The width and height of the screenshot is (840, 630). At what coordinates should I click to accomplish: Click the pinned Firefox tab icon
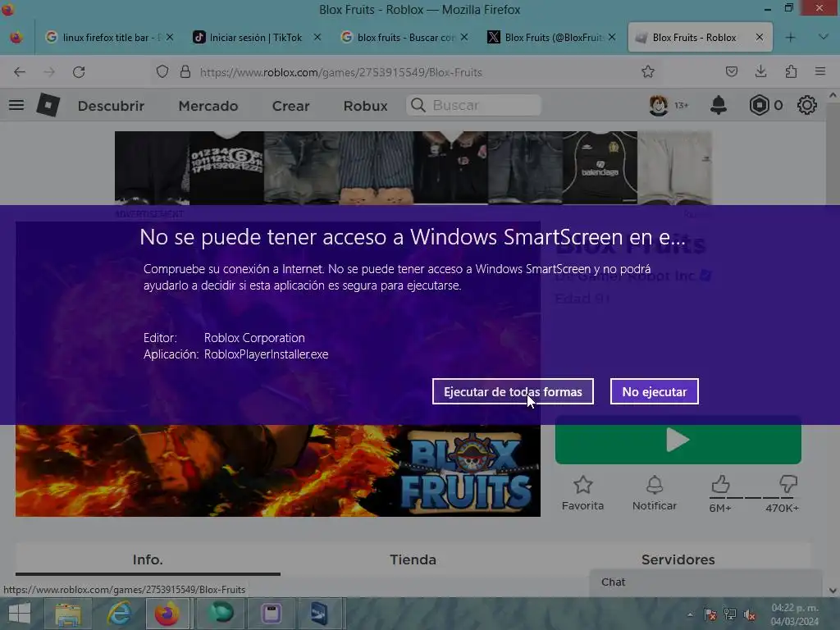tap(16, 38)
